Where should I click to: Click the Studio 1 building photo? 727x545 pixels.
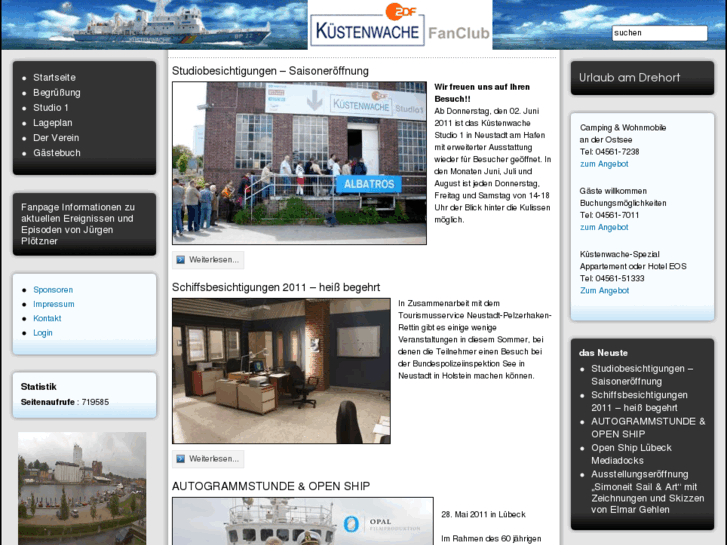(x=299, y=163)
